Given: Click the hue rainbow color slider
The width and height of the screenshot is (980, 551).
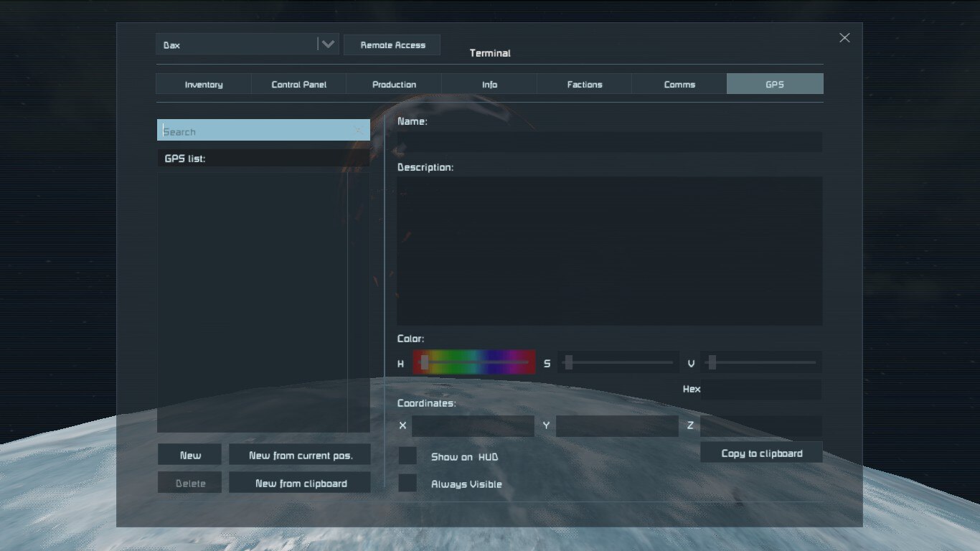Looking at the screenshot, I should pos(474,363).
